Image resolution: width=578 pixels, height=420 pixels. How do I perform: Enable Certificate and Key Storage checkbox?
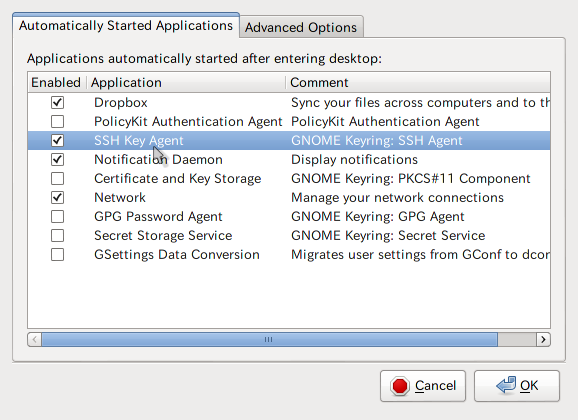[x=57, y=178]
